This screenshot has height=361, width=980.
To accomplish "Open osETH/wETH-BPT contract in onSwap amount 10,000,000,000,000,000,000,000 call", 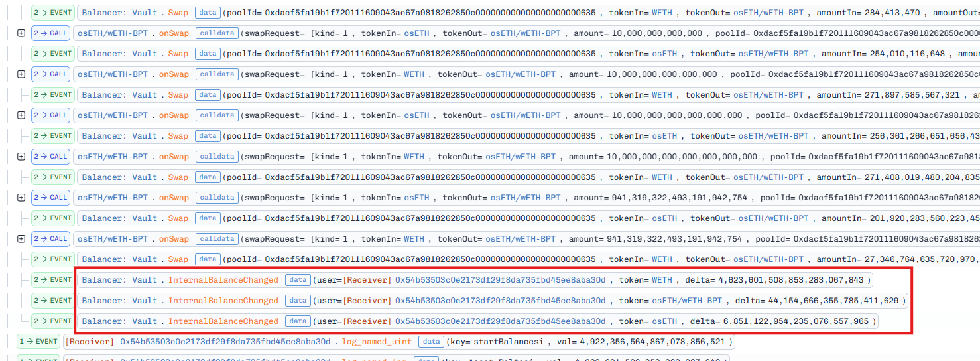I will (113, 157).
